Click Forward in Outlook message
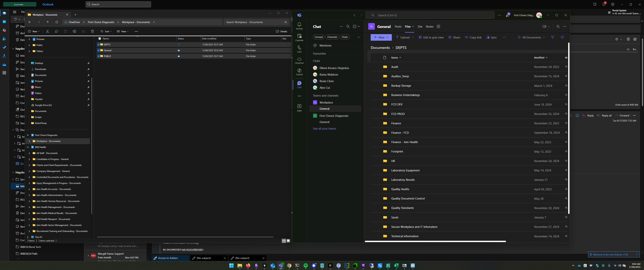 (x=622, y=116)
